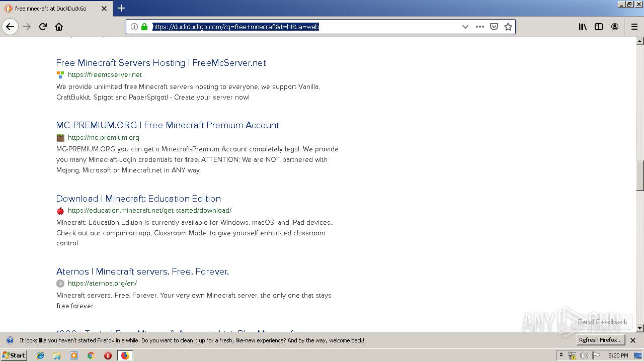Open the Firefox hamburger menu

tap(634, 27)
